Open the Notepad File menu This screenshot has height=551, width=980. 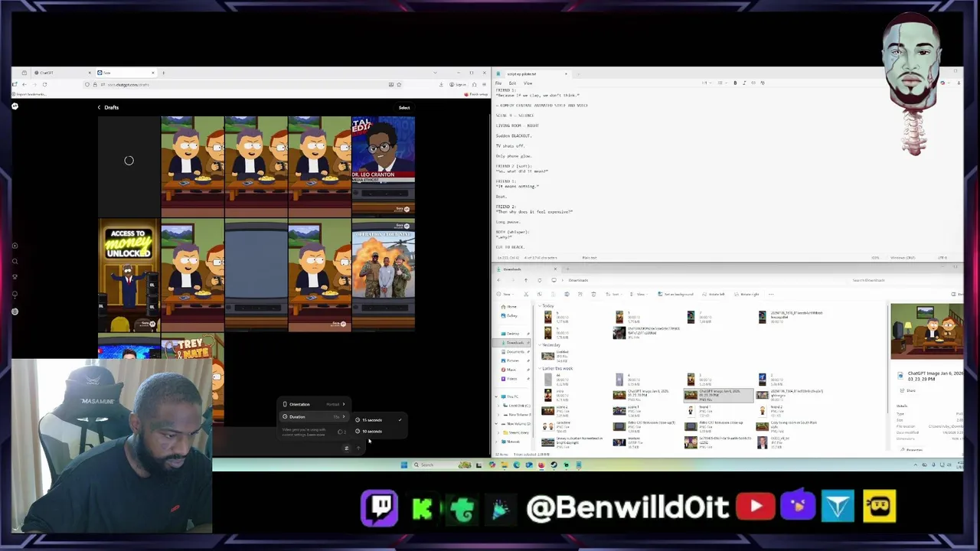498,83
